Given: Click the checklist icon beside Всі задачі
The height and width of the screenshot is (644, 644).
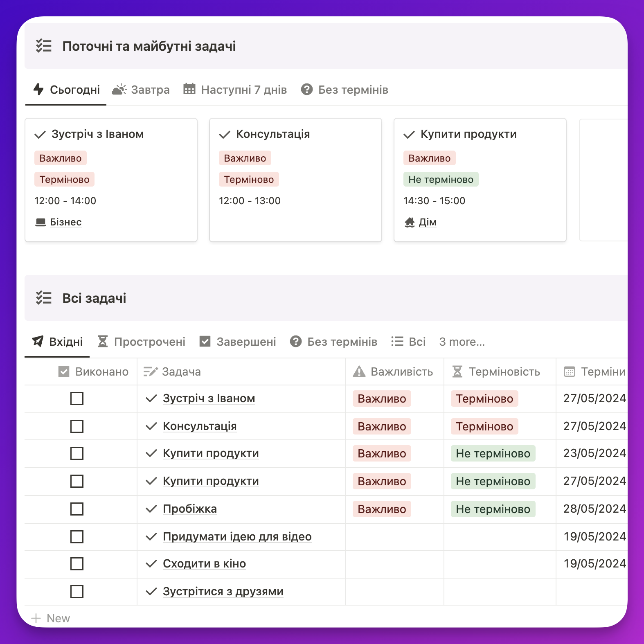Looking at the screenshot, I should [x=44, y=298].
